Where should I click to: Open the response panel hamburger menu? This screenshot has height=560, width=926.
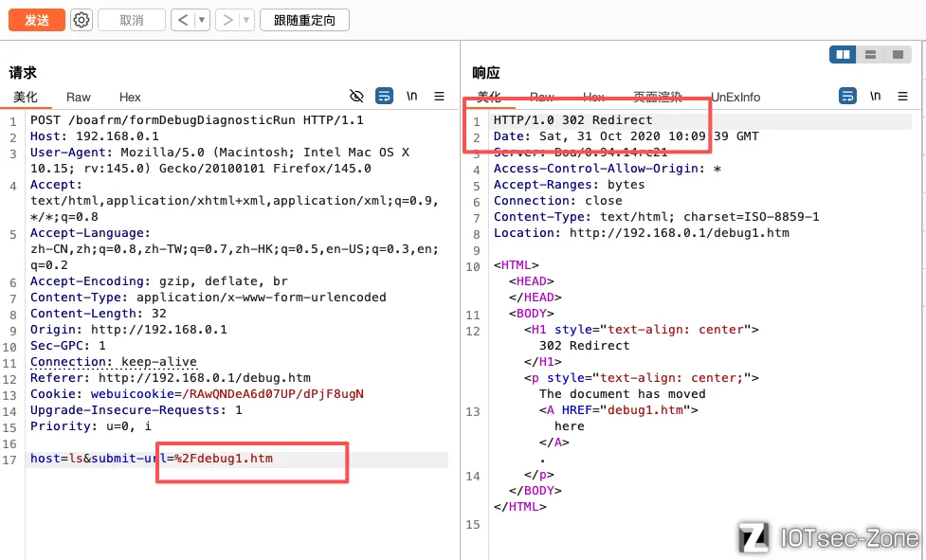pos(902,97)
